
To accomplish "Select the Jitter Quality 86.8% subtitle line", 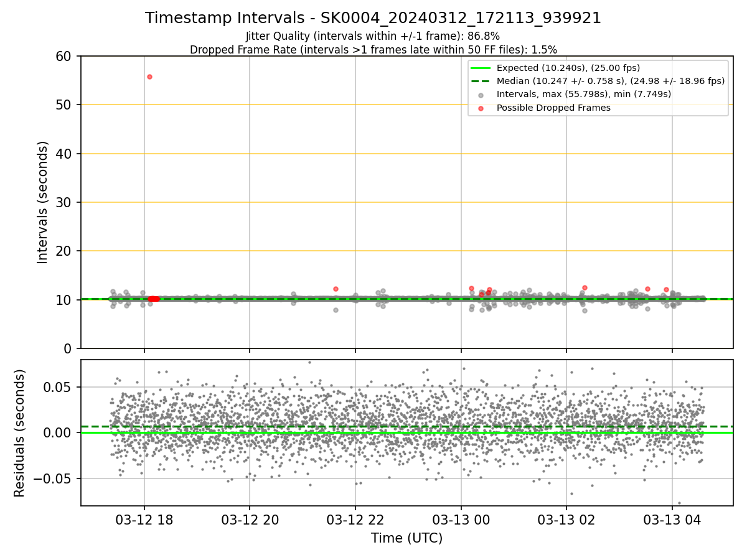I will 373,36.
